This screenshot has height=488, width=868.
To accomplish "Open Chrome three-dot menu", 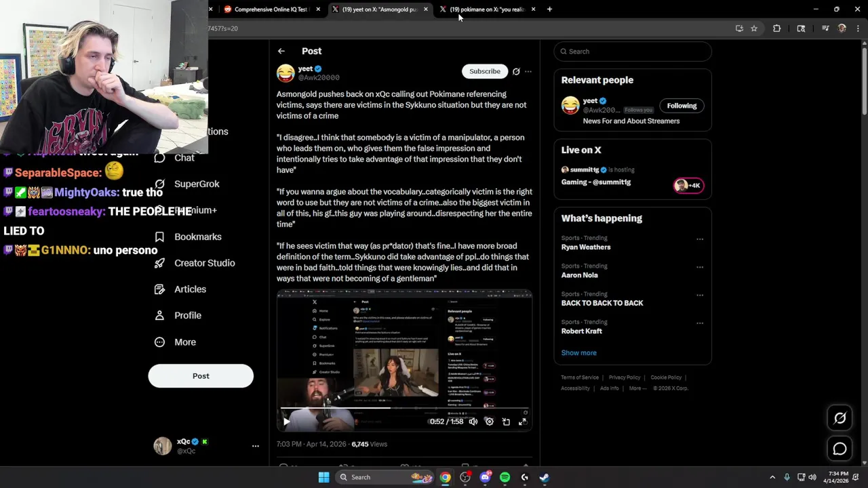I will point(858,28).
